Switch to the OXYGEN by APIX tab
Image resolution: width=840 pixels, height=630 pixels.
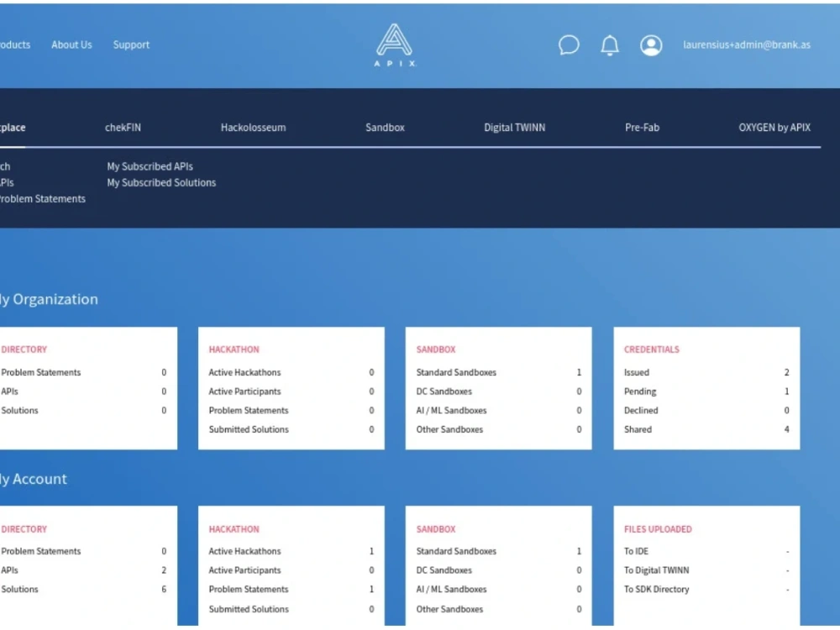774,128
